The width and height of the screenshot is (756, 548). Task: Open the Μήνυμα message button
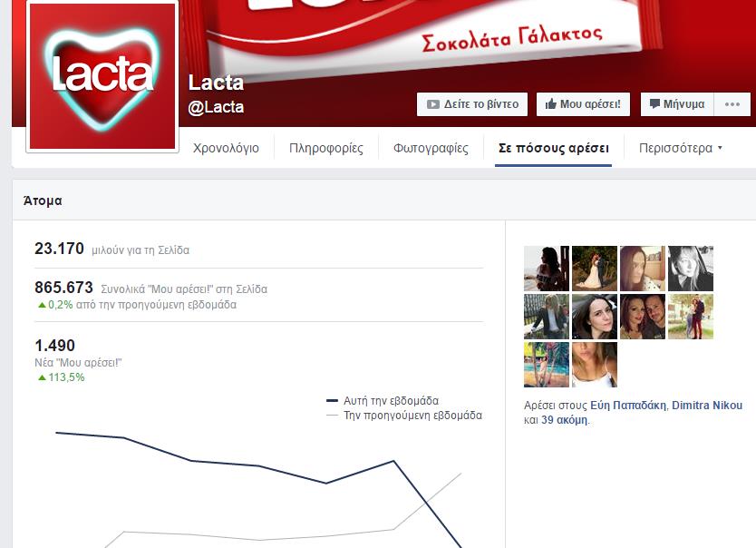point(676,104)
